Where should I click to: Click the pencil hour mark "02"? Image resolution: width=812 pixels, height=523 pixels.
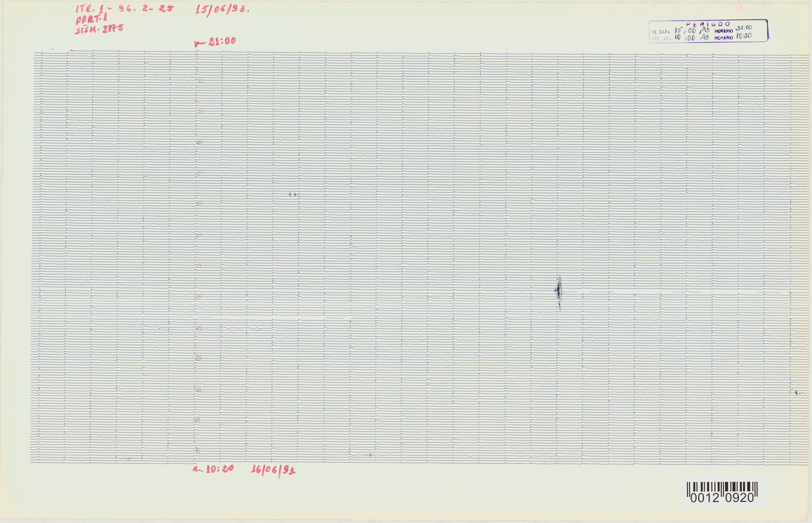tap(200, 204)
